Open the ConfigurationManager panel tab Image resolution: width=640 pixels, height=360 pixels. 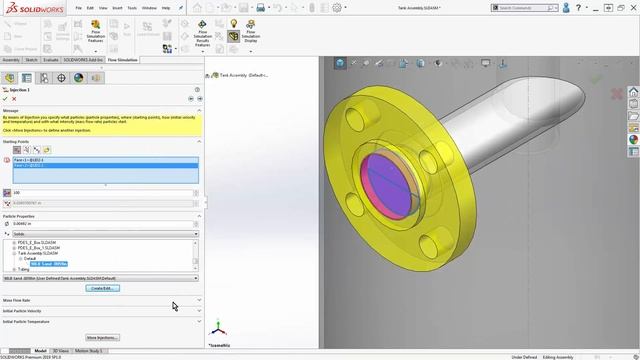(x=44, y=78)
